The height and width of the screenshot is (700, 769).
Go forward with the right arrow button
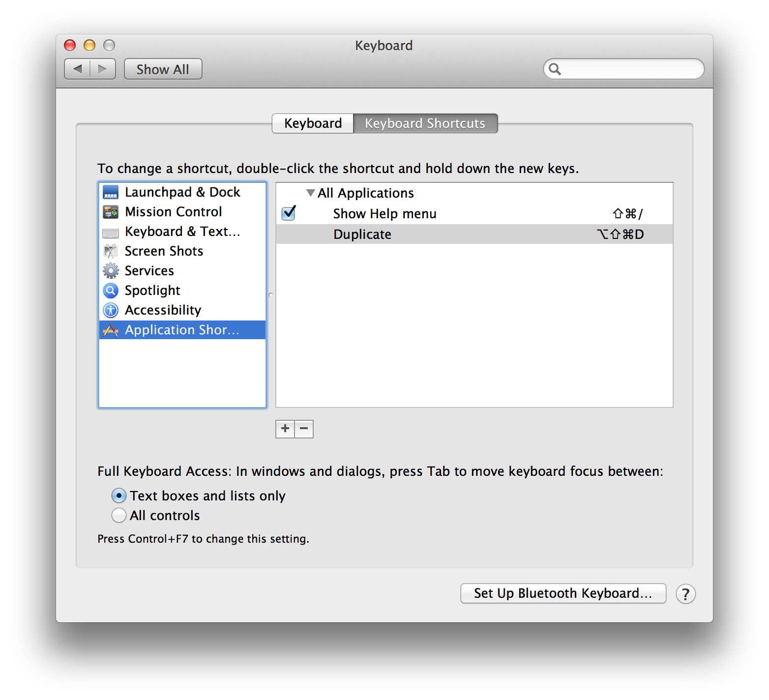(103, 69)
